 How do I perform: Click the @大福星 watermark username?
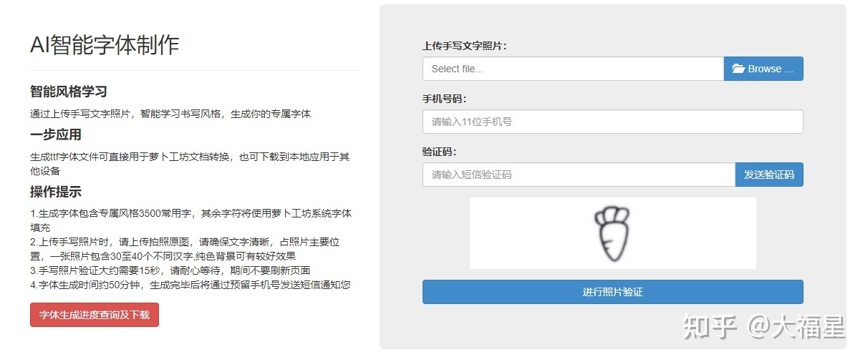[x=797, y=328]
